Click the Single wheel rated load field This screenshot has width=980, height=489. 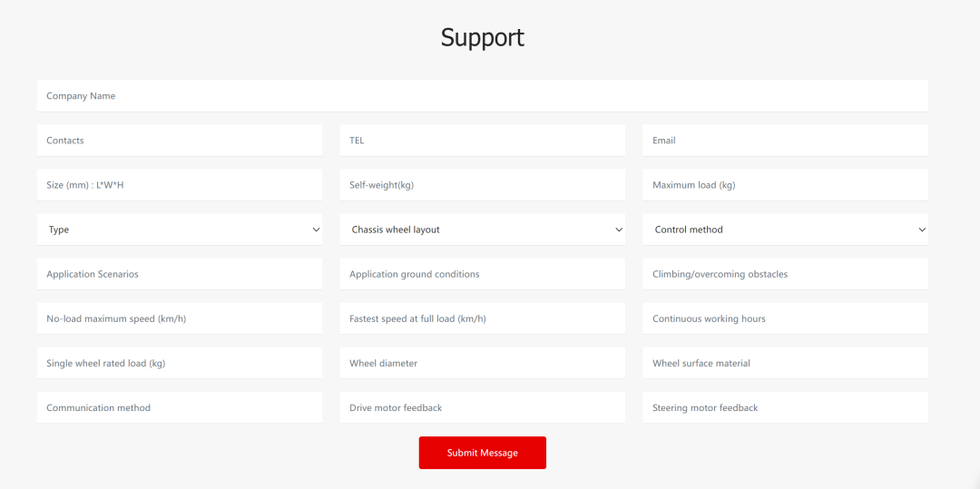[179, 363]
